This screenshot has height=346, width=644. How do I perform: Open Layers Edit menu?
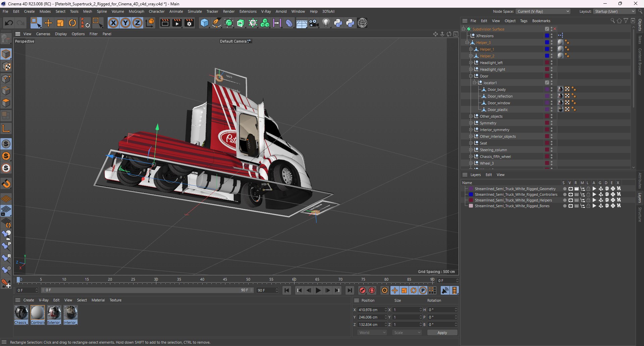click(x=489, y=175)
